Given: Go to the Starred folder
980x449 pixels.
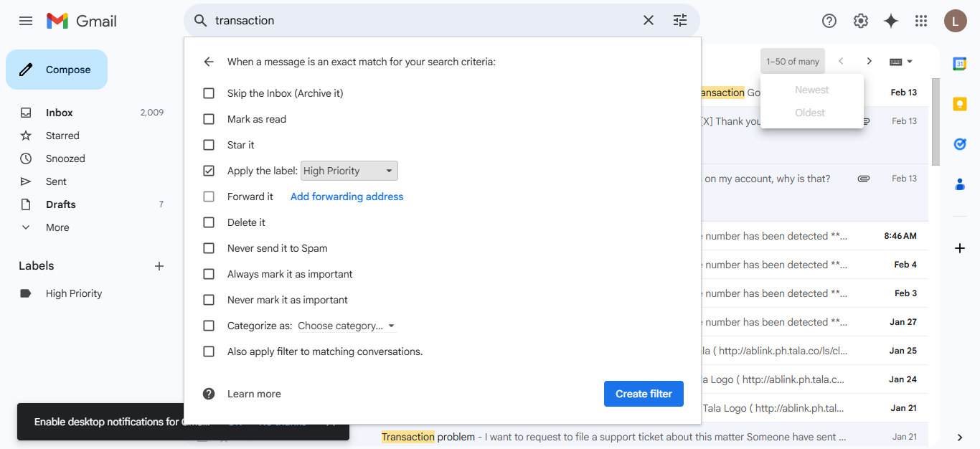Looking at the screenshot, I should click(x=62, y=136).
